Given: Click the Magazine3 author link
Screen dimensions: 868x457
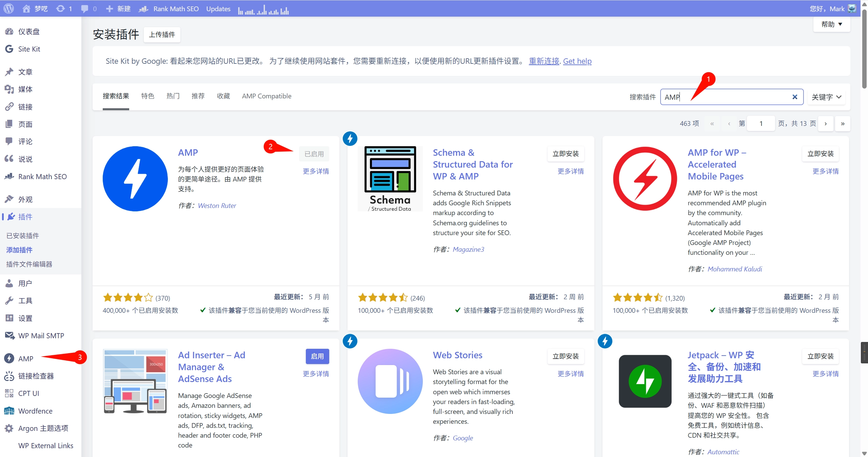Looking at the screenshot, I should point(468,249).
